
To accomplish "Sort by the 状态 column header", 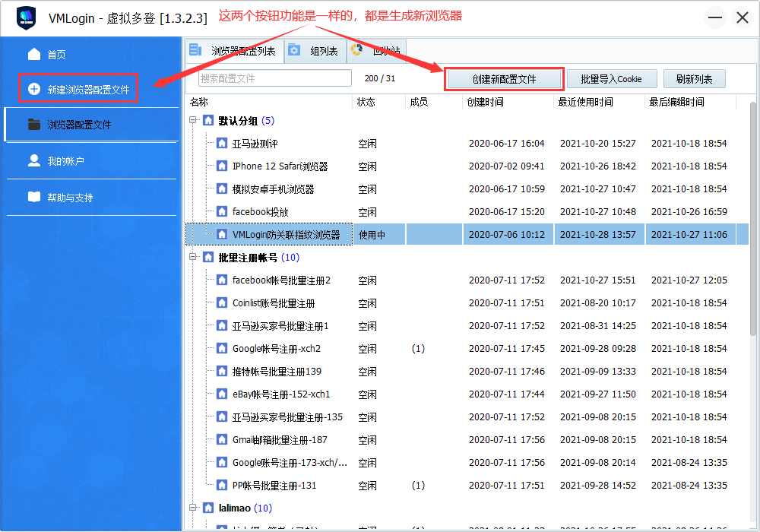I will pyautogui.click(x=379, y=103).
